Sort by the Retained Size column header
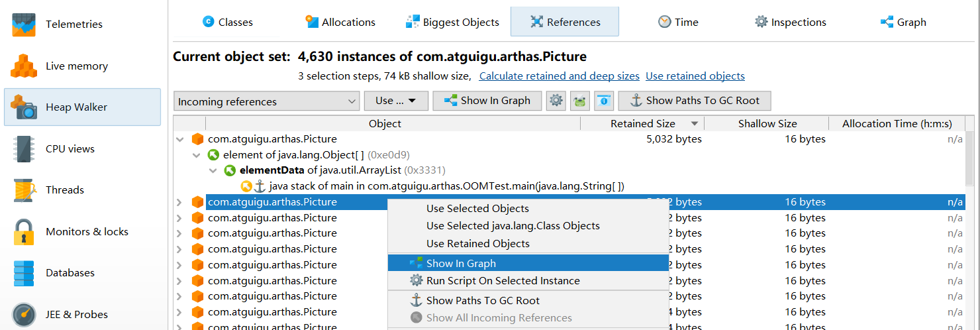The height and width of the screenshot is (330, 980). (642, 124)
